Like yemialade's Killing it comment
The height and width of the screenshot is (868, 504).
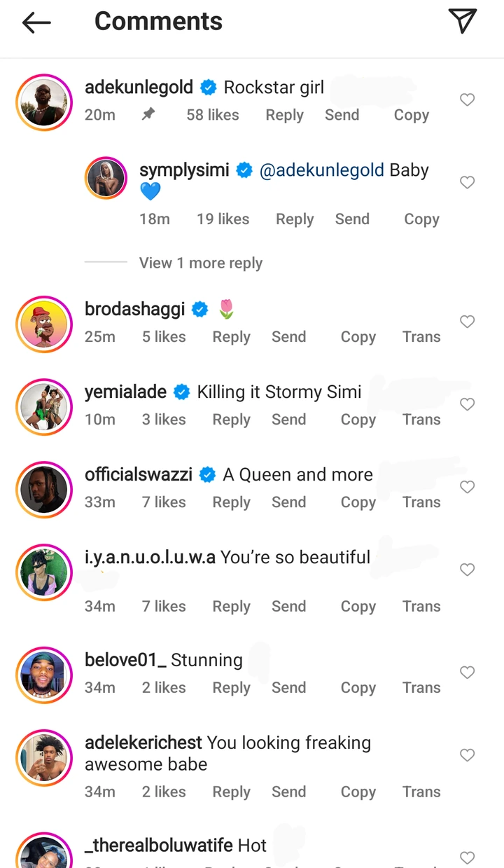(467, 404)
